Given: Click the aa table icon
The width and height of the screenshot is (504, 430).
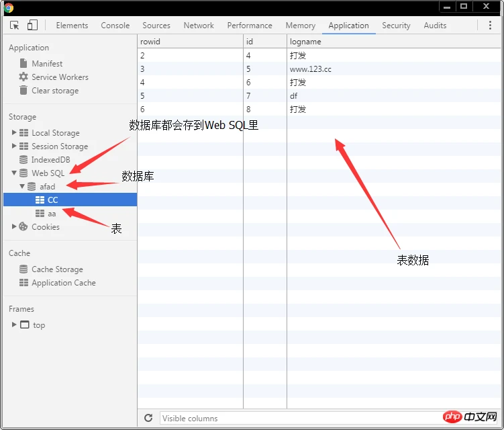Looking at the screenshot, I should [40, 214].
